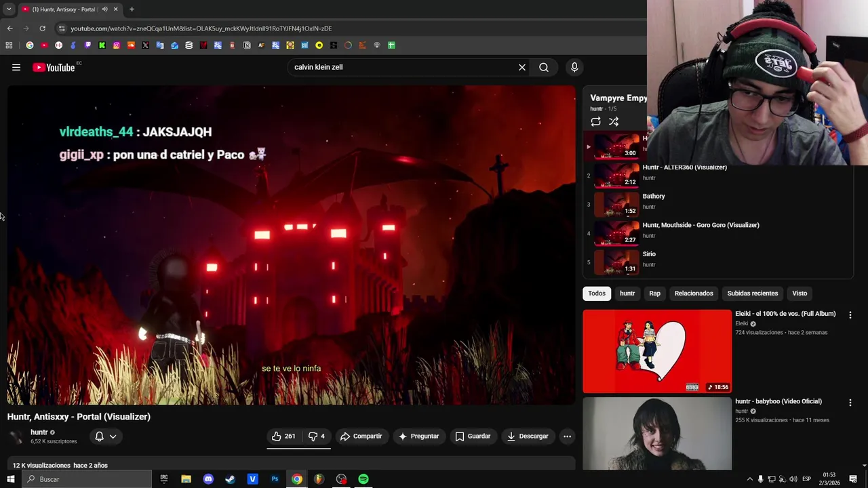Image resolution: width=868 pixels, height=488 pixels.
Task: Open the X (Twitter) bookmark
Action: pyautogui.click(x=145, y=45)
